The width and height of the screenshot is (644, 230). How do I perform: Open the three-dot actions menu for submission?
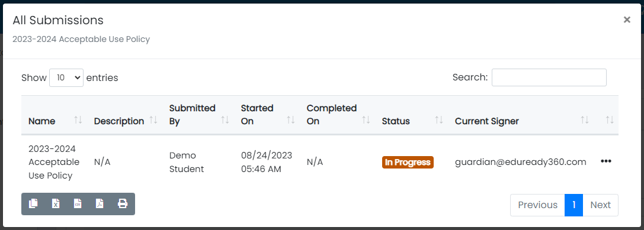(x=606, y=161)
